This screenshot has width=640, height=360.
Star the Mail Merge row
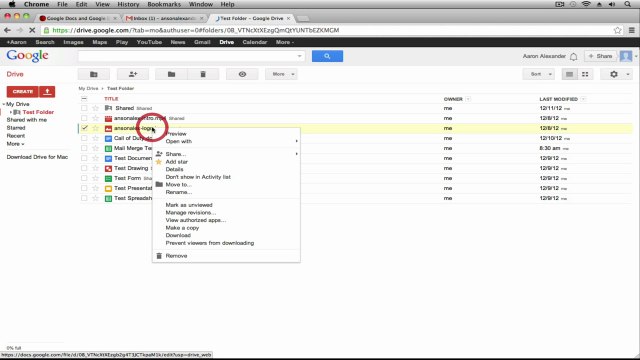coord(96,148)
